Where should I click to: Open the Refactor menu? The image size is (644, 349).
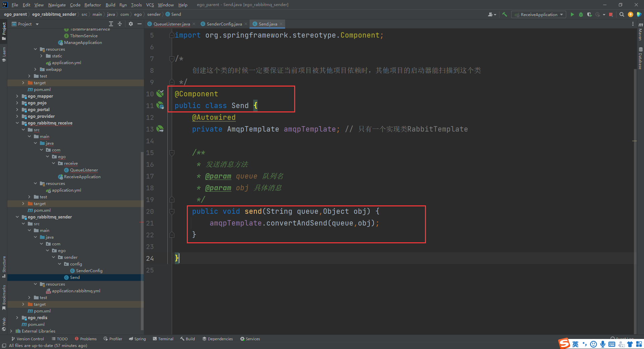[93, 5]
